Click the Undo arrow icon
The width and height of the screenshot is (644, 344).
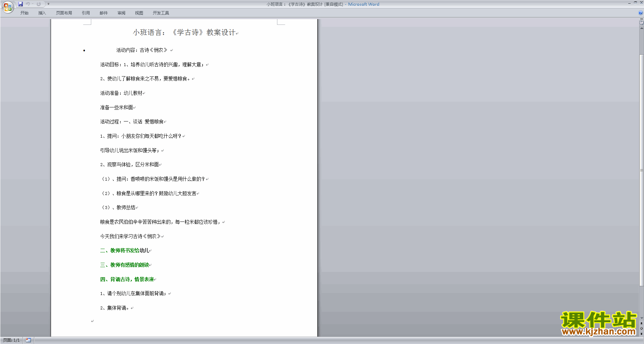(28, 4)
